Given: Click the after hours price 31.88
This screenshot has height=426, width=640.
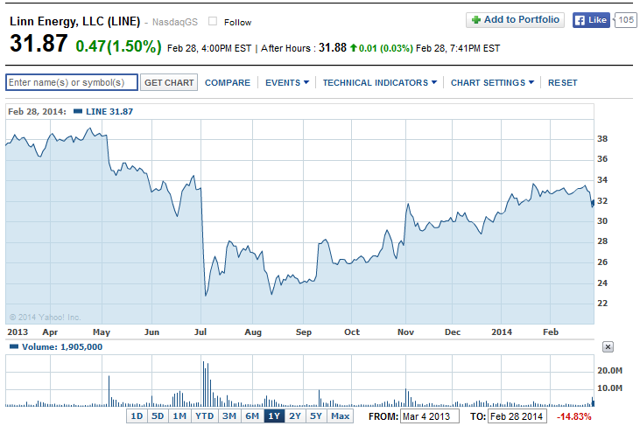Looking at the screenshot, I should click(332, 48).
